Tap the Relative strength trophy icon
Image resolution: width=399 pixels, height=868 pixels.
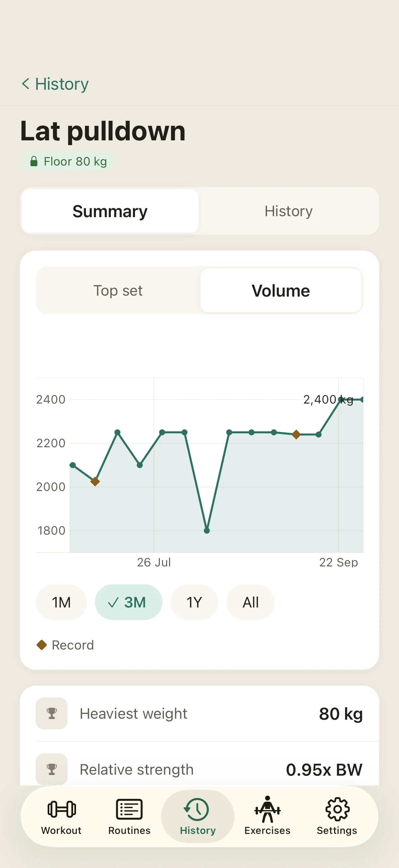(x=52, y=769)
